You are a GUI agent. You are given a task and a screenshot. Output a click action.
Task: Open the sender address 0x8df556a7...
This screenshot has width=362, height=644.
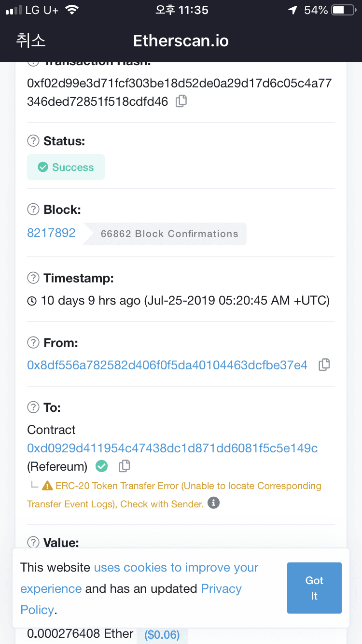pos(167,365)
